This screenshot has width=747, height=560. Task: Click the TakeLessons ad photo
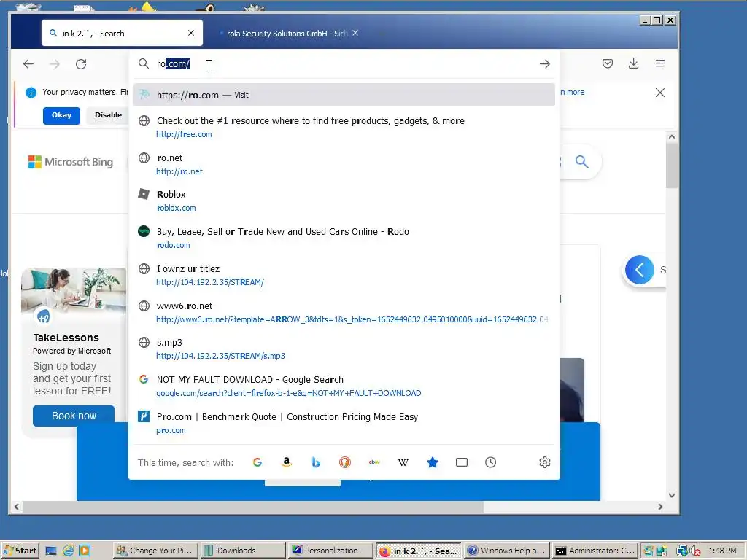click(x=74, y=290)
